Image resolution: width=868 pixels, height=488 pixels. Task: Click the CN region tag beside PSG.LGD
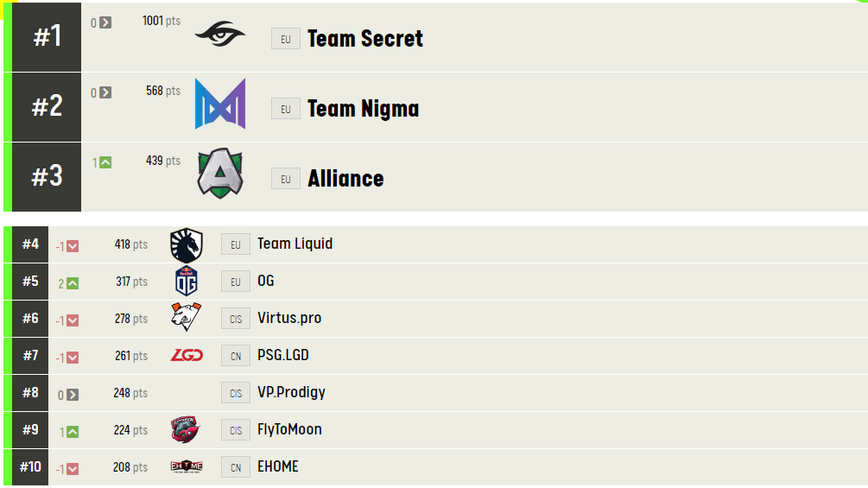(x=235, y=356)
